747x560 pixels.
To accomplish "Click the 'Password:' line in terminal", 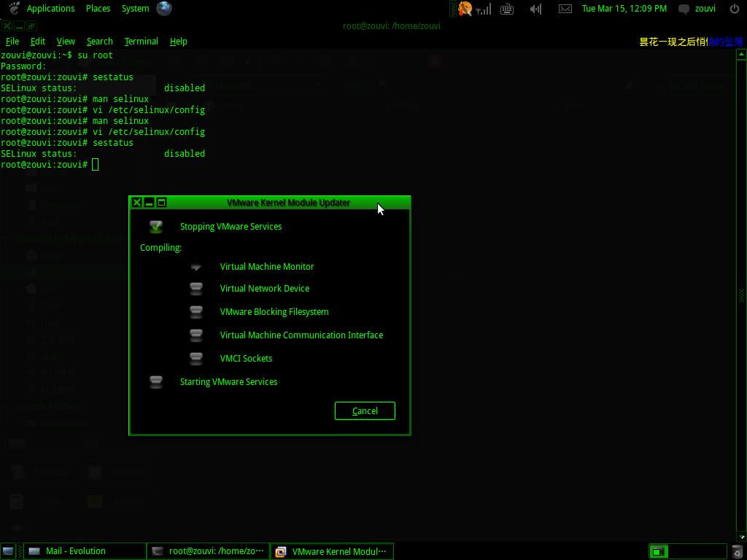I will pos(23,66).
